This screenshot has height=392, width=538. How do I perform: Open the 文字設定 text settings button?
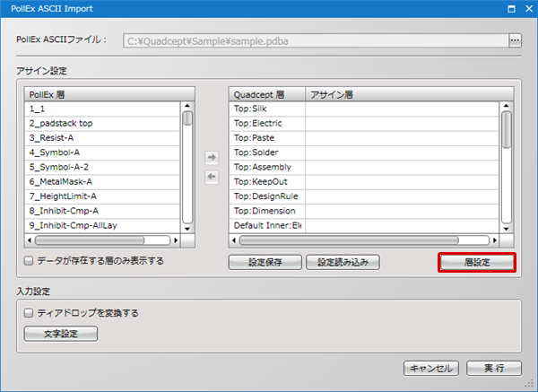point(61,334)
